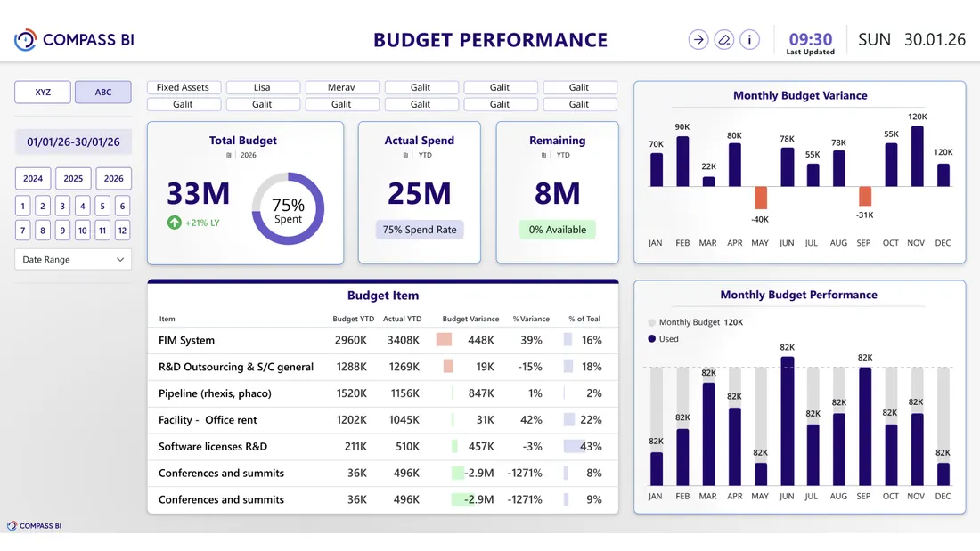980x551 pixels.
Task: Click the 75% Spend Rate badge
Action: tap(420, 230)
